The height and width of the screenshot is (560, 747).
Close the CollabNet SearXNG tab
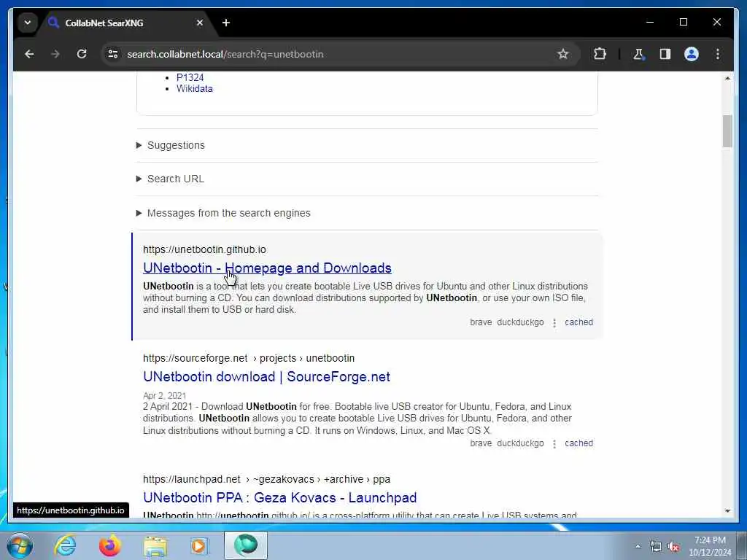(x=200, y=23)
